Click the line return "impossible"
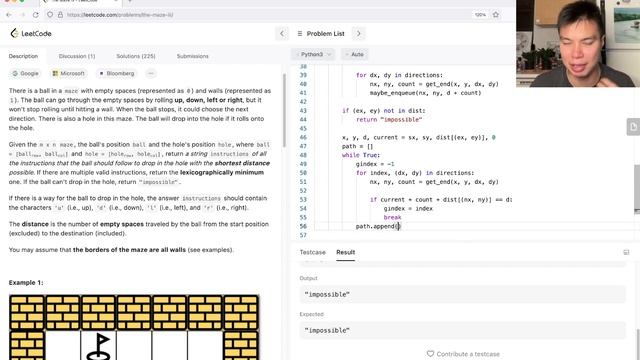Viewport: 640px width, 360px height. click(389, 120)
